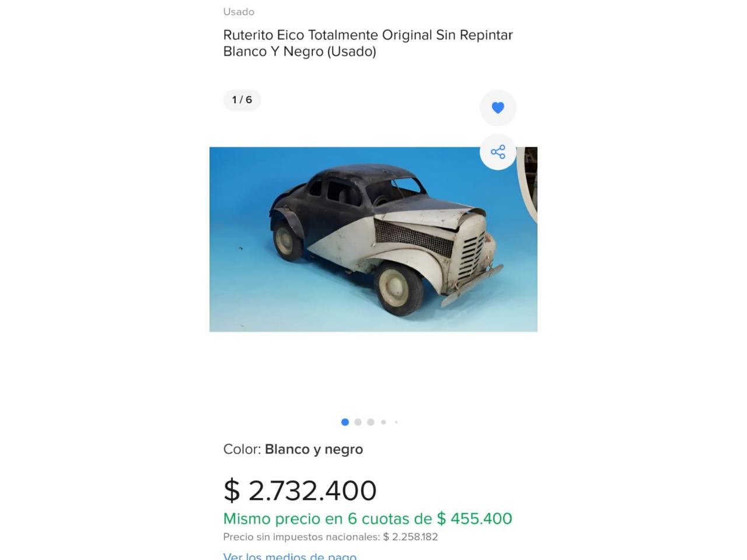Click the share icon button
Image resolution: width=747 pixels, height=560 pixels.
pyautogui.click(x=498, y=152)
